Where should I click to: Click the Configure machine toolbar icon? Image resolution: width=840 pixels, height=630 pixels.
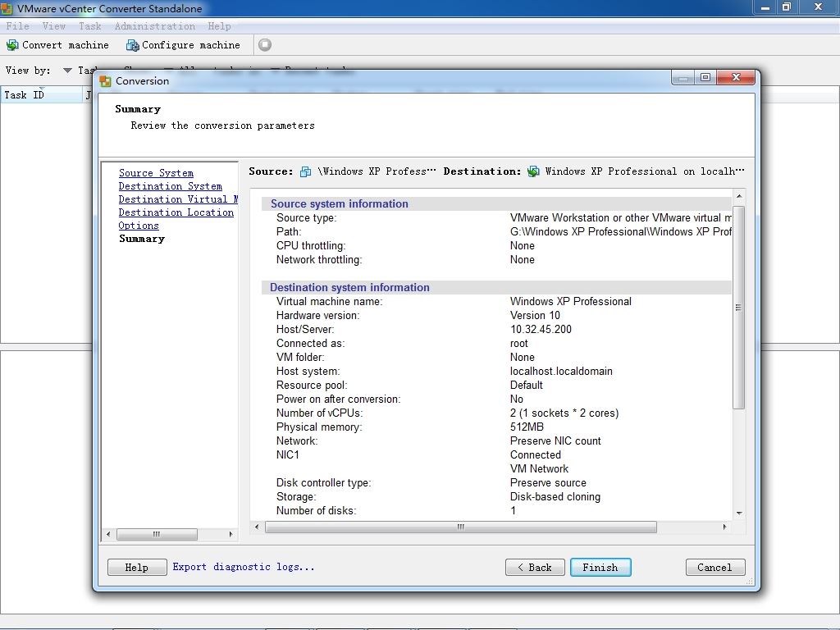[132, 46]
